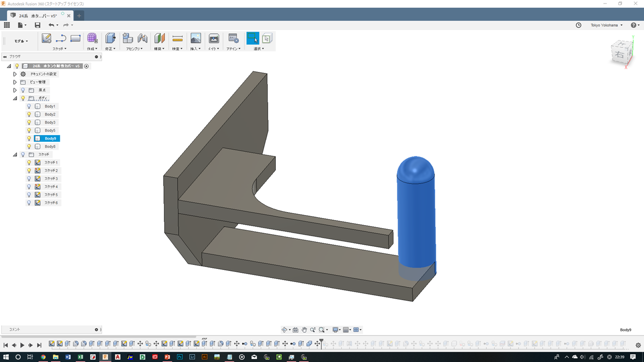Open the timeline settings gear
644x362 pixels.
coord(638,345)
